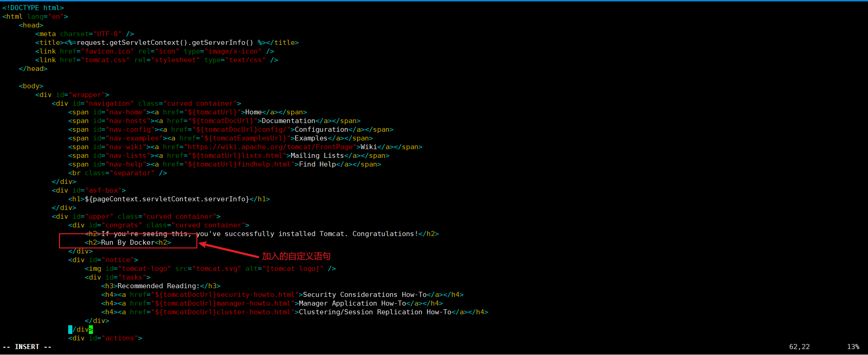The width and height of the screenshot is (868, 355).
Task: Click request.getServletContext().getServerInfo() in the title
Action: [x=165, y=43]
